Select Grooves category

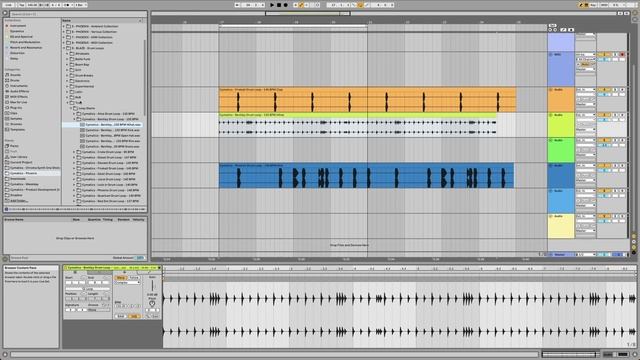(x=16, y=124)
